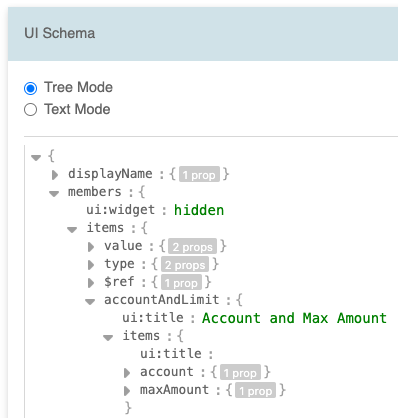Expand the account node arrow
The height and width of the screenshot is (418, 398).
(x=127, y=373)
